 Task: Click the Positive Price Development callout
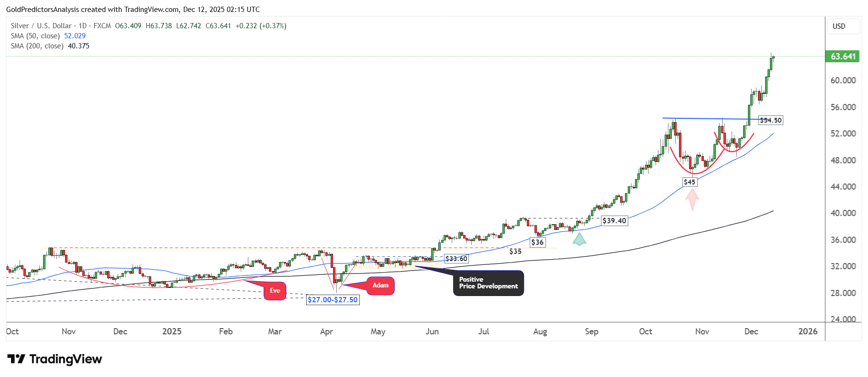[x=488, y=283]
